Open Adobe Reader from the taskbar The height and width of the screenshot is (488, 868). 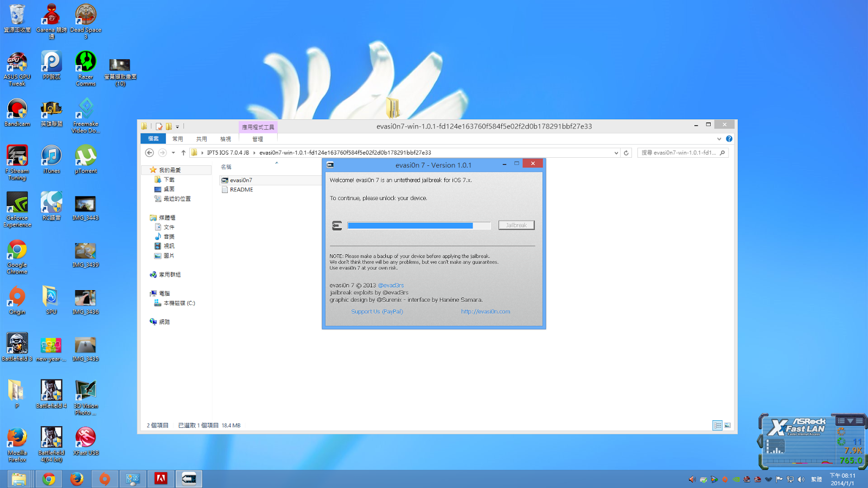(161, 479)
